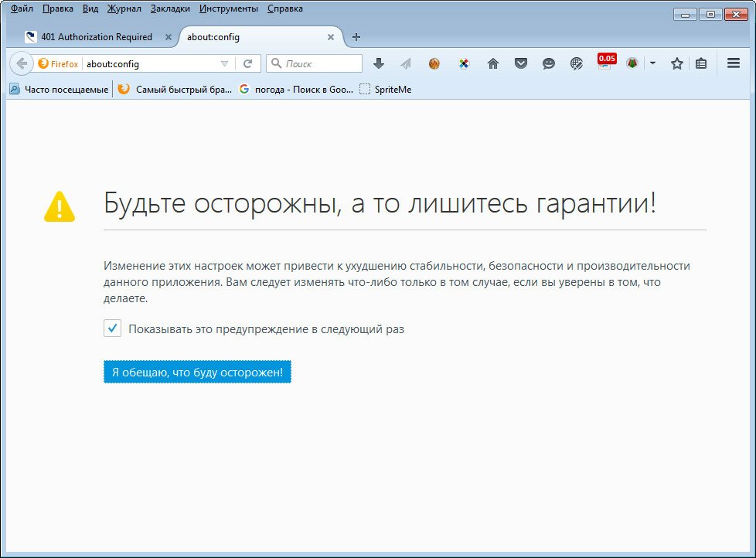Click the Firefox Home icon

coord(492,63)
